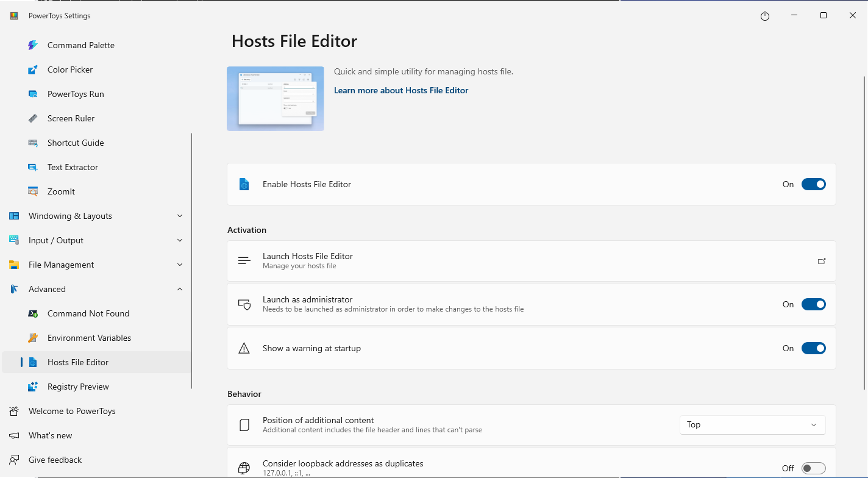Click the globe icon beside loopback addresses
The height and width of the screenshot is (478, 868).
(x=244, y=468)
